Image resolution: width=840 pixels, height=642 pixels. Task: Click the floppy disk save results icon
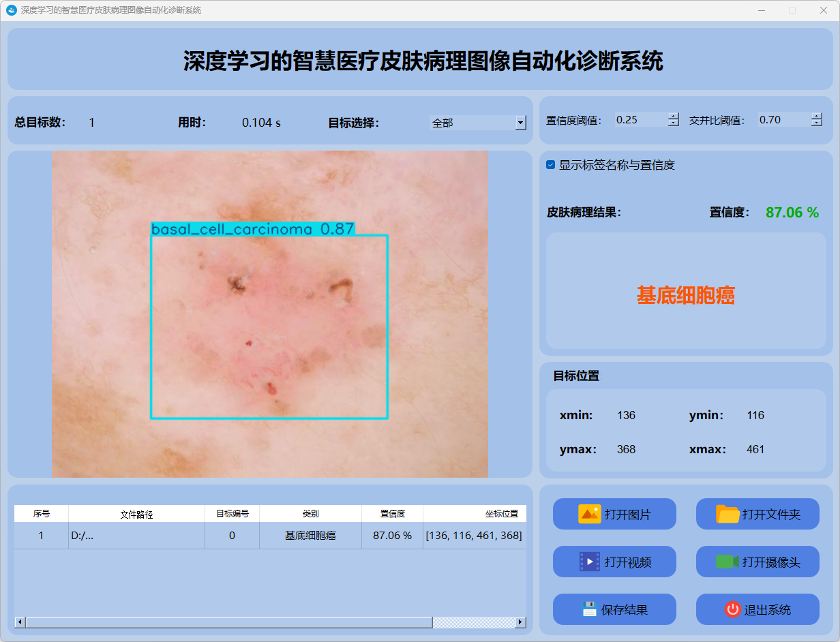coord(589,609)
